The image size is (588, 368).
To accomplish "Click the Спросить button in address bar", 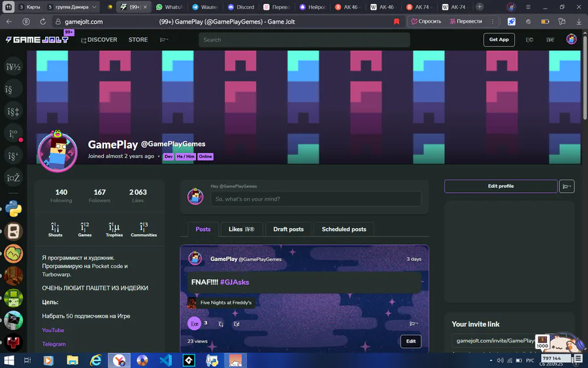I will coord(426,22).
